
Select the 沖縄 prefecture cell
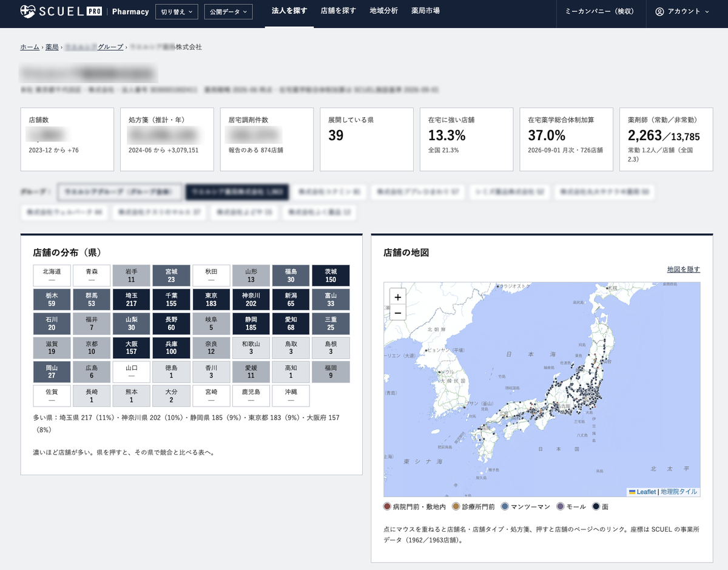(x=291, y=396)
